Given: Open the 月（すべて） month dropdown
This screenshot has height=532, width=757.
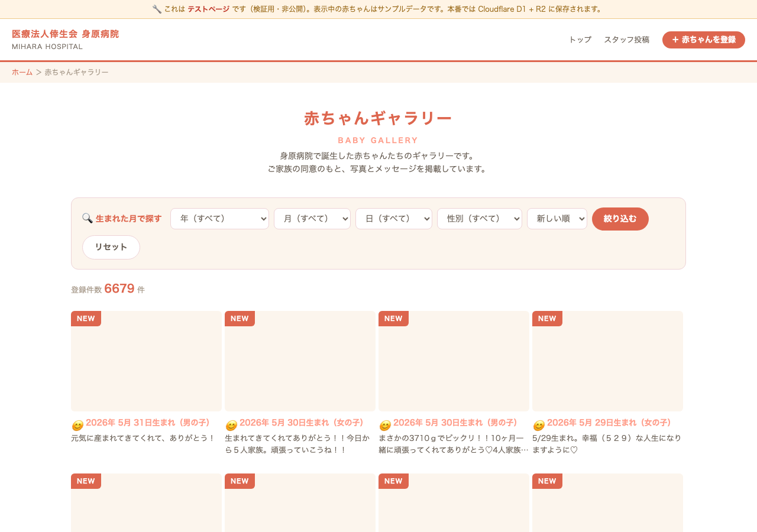Looking at the screenshot, I should tap(312, 219).
